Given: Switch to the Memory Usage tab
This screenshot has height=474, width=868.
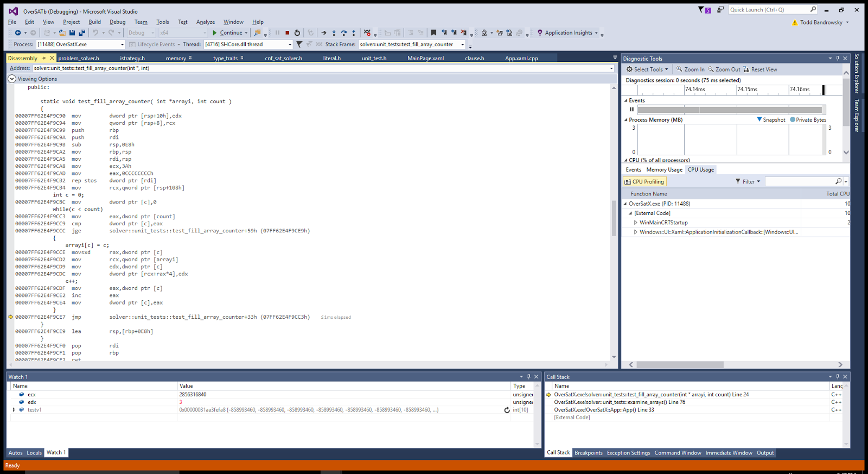Looking at the screenshot, I should tap(665, 169).
